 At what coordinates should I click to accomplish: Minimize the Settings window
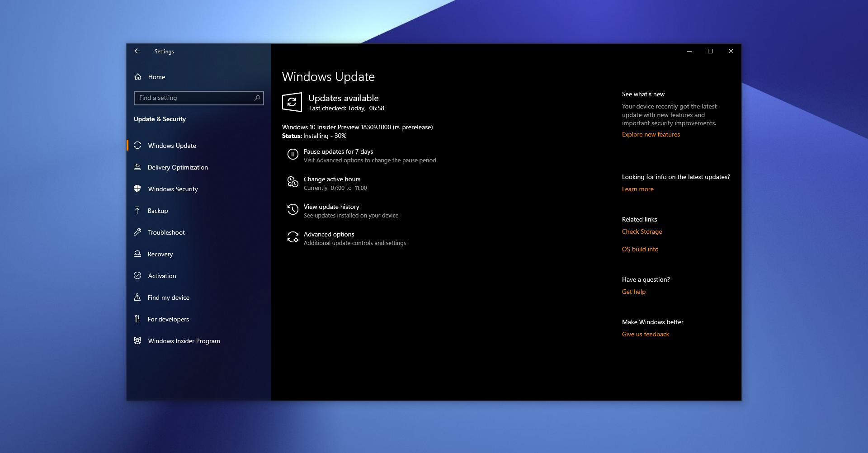tap(689, 51)
